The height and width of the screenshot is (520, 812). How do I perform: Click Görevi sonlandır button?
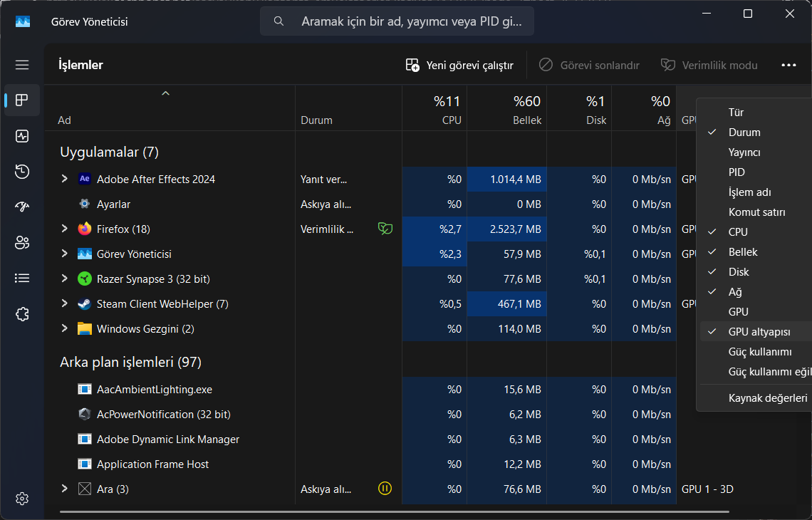(x=589, y=66)
